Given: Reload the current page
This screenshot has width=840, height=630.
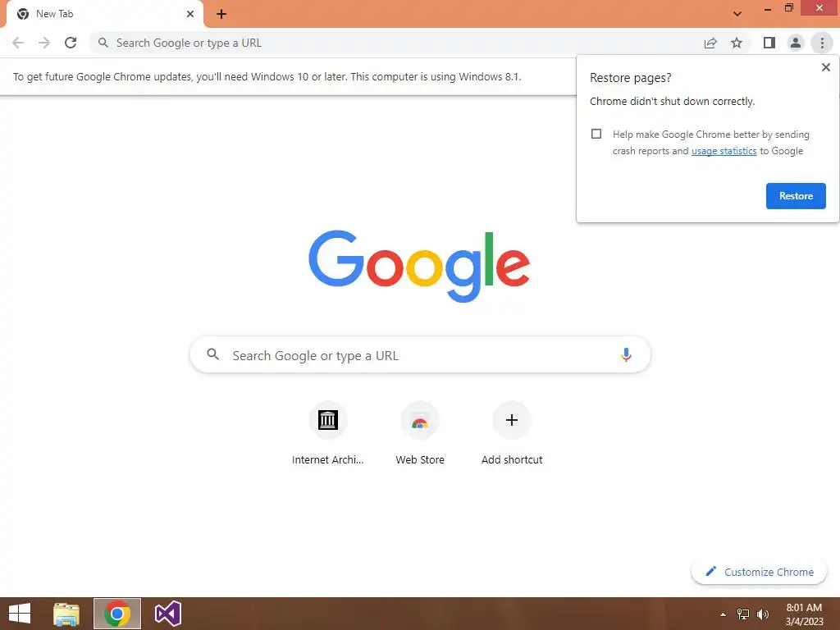Looking at the screenshot, I should (x=71, y=43).
